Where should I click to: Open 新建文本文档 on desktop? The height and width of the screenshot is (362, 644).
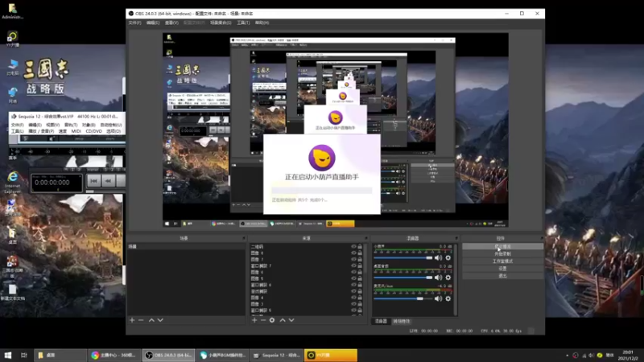click(13, 292)
